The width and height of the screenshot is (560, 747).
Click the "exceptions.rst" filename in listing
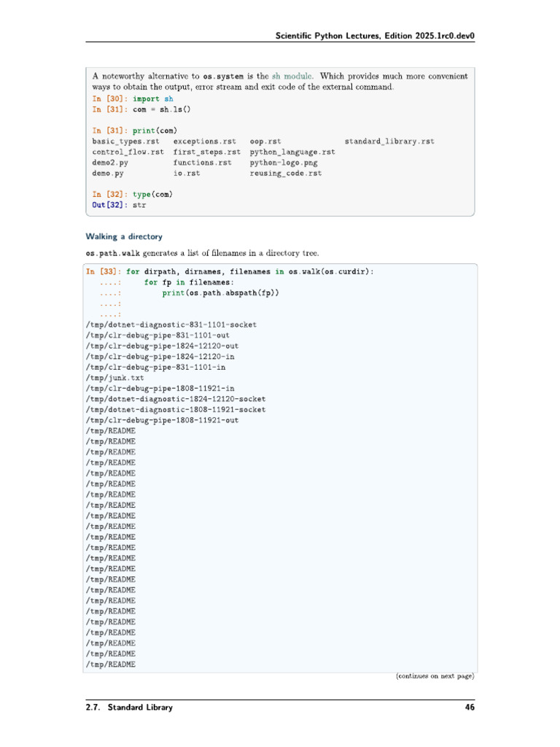coord(205,141)
